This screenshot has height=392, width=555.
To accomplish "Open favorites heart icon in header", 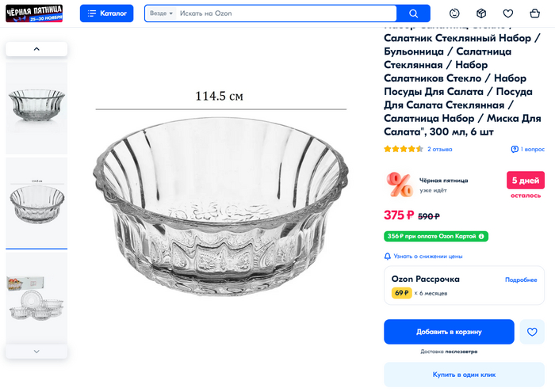I will [x=508, y=13].
